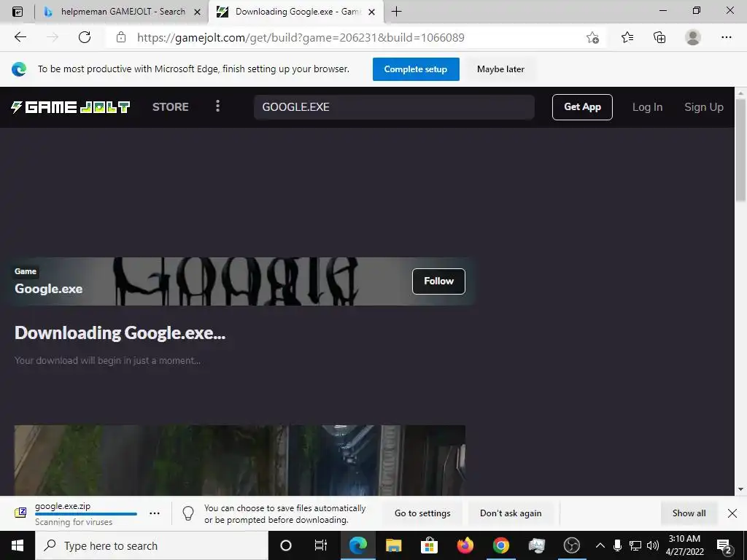This screenshot has width=747, height=560.
Task: Open the STORE menu item
Action: point(171,106)
